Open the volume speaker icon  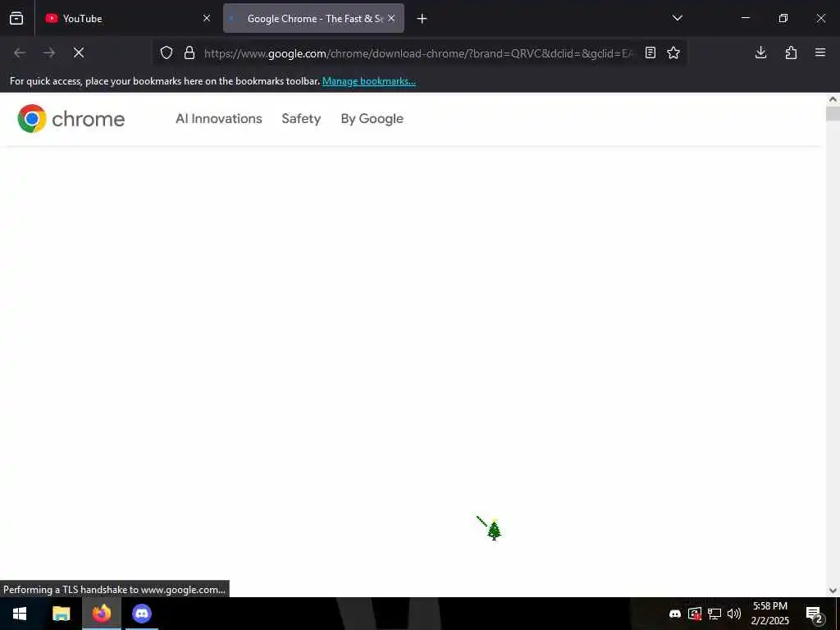[x=734, y=614]
